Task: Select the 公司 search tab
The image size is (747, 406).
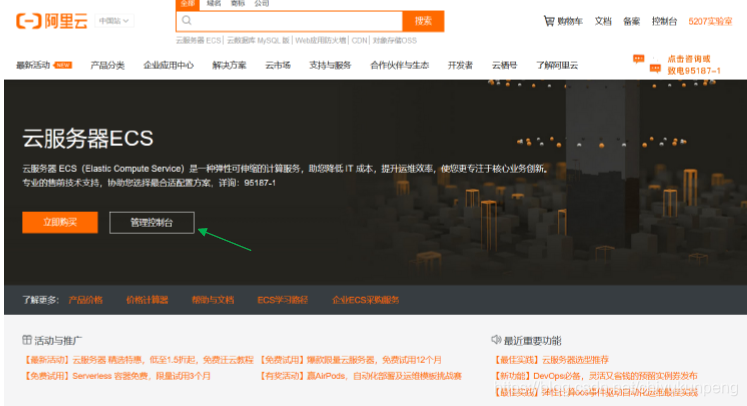Action: click(262, 3)
